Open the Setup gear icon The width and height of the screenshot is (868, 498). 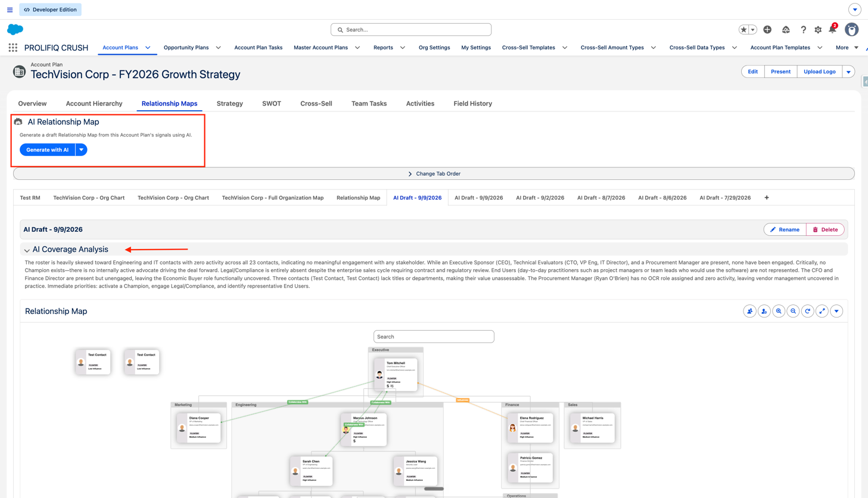(818, 30)
